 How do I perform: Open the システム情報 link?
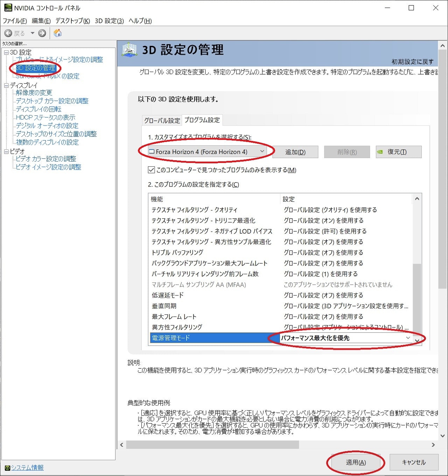(27, 468)
